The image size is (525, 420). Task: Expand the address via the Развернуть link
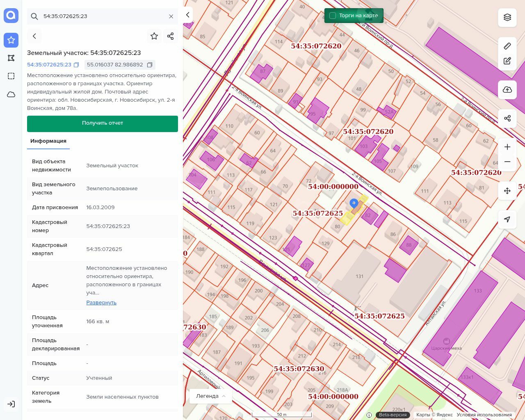[x=101, y=303]
